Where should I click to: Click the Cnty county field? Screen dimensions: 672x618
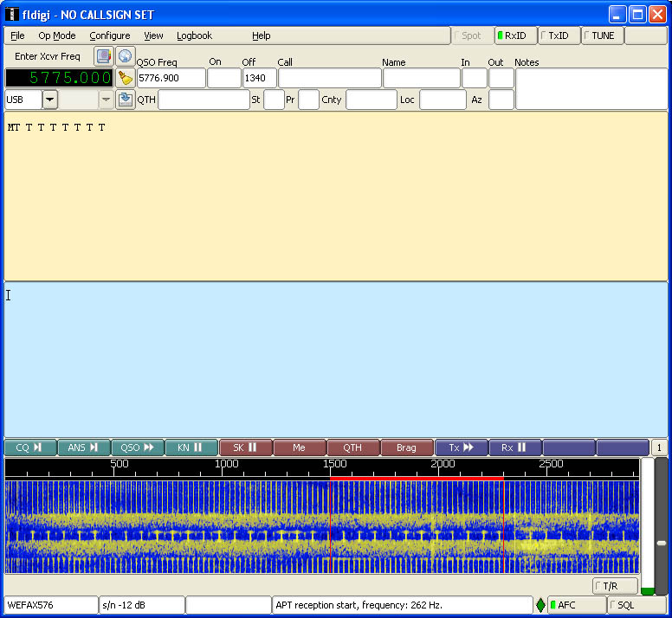coord(372,100)
